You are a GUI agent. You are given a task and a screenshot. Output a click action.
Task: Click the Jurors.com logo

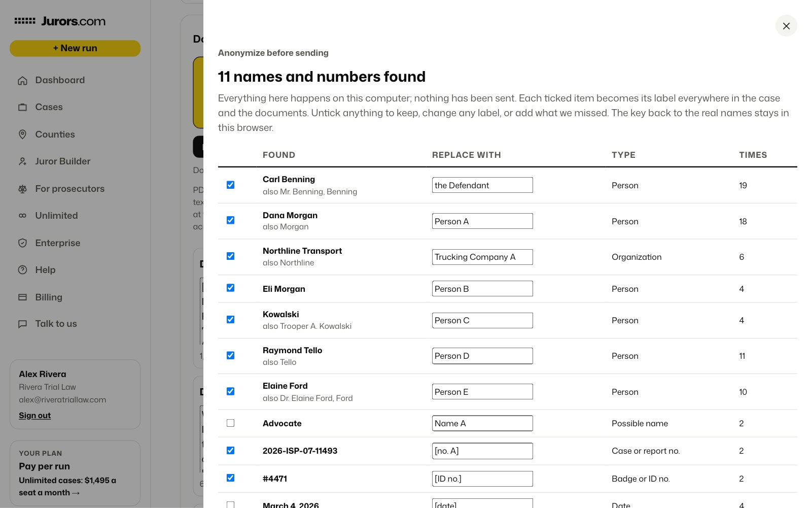point(60,21)
